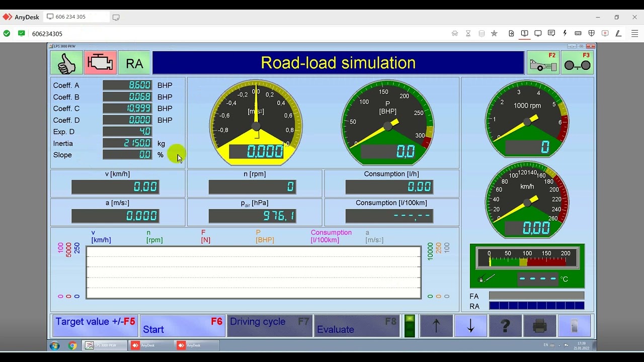Click the acceleration m/s² gauge
The image size is (644, 362).
point(256,122)
